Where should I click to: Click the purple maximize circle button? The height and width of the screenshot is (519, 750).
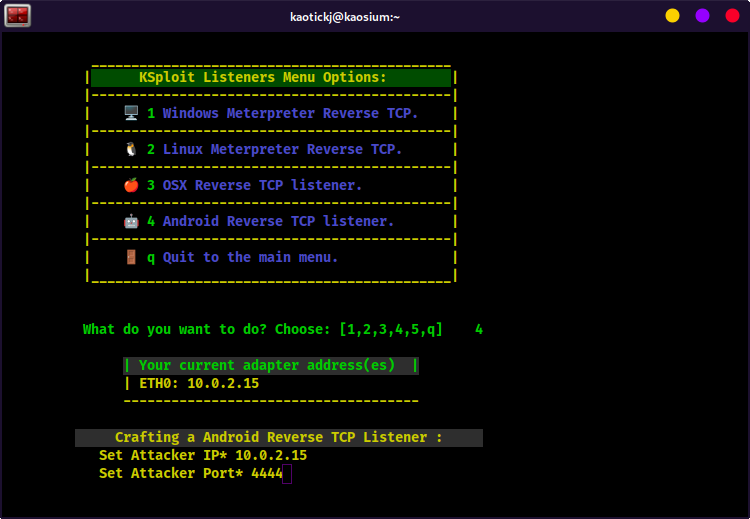point(702,16)
